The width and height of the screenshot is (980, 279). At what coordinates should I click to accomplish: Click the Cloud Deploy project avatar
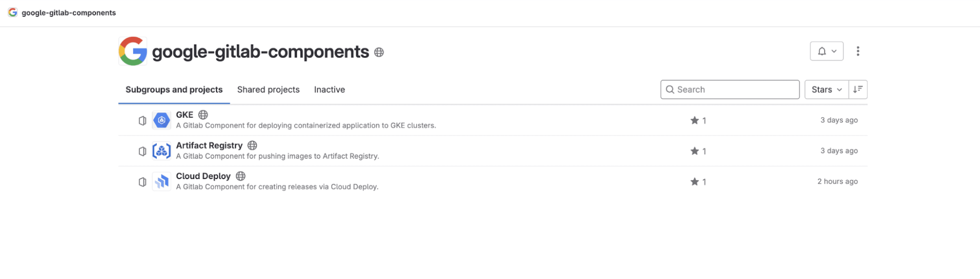pos(161,181)
